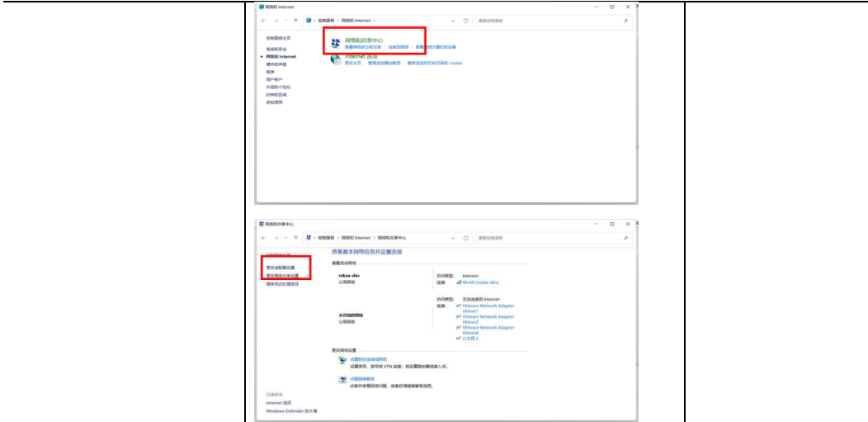Click 连接到网络 link

398,47
